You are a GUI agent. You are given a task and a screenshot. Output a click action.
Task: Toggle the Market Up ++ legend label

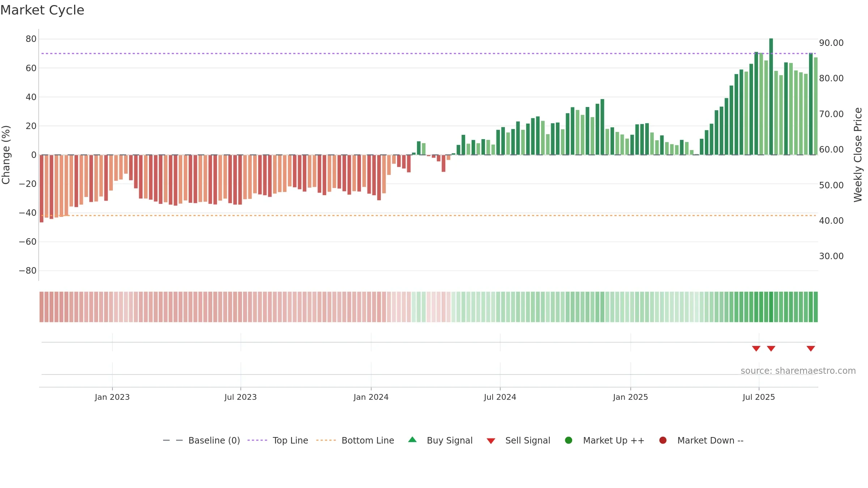click(x=614, y=440)
